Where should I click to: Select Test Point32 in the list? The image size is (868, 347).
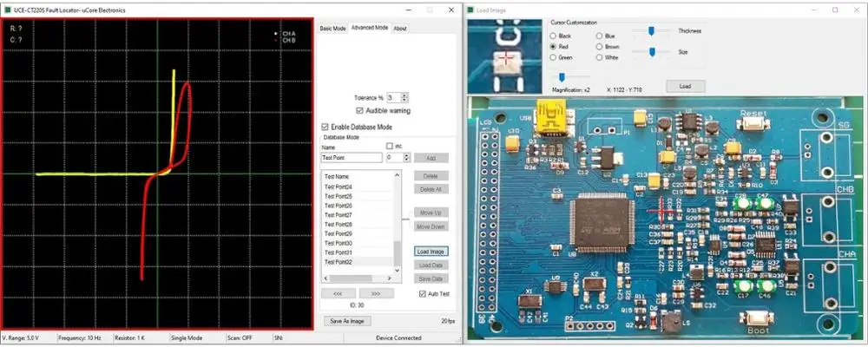tap(358, 262)
